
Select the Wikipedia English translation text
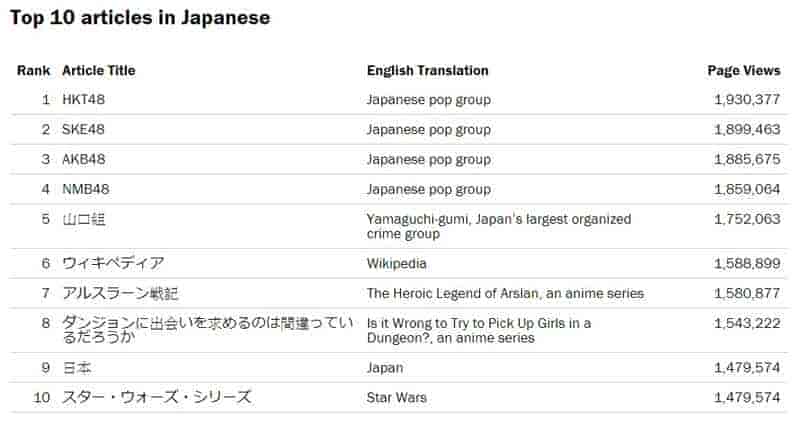(396, 264)
